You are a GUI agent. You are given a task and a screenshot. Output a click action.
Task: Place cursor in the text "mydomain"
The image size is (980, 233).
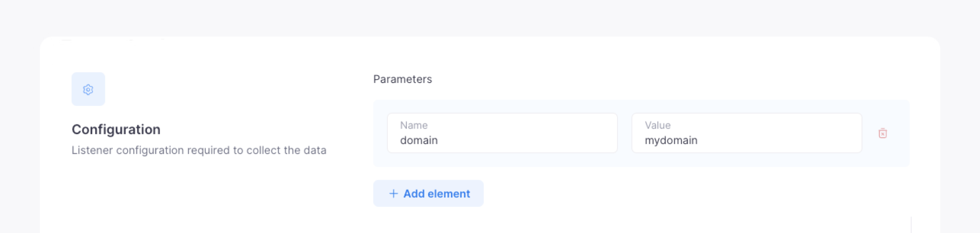[x=671, y=140]
